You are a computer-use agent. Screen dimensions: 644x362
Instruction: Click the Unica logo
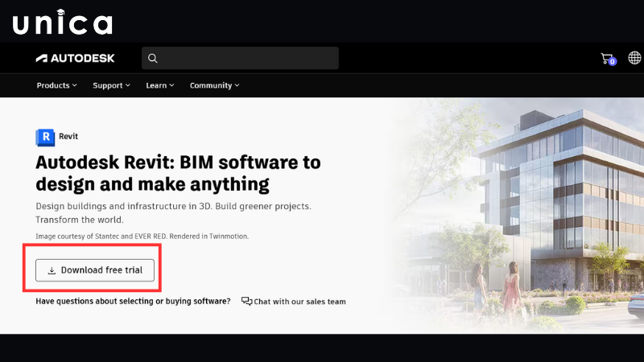[63, 22]
